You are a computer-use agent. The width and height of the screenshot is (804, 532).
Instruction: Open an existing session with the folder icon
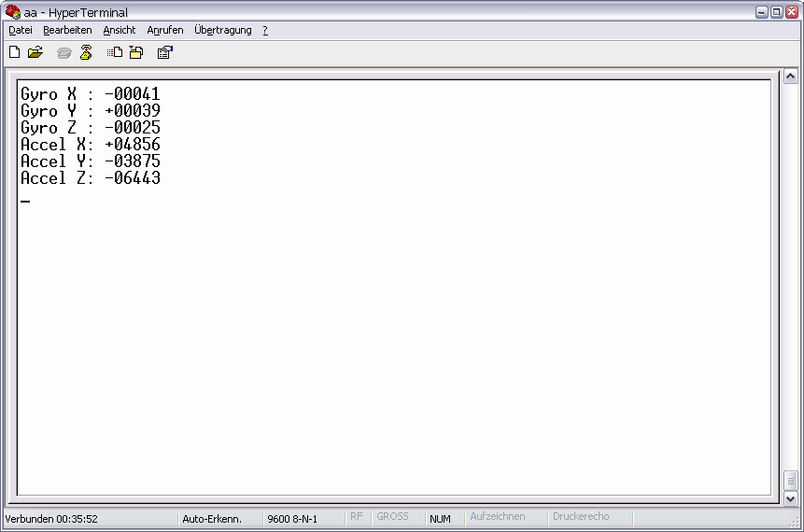[x=35, y=52]
